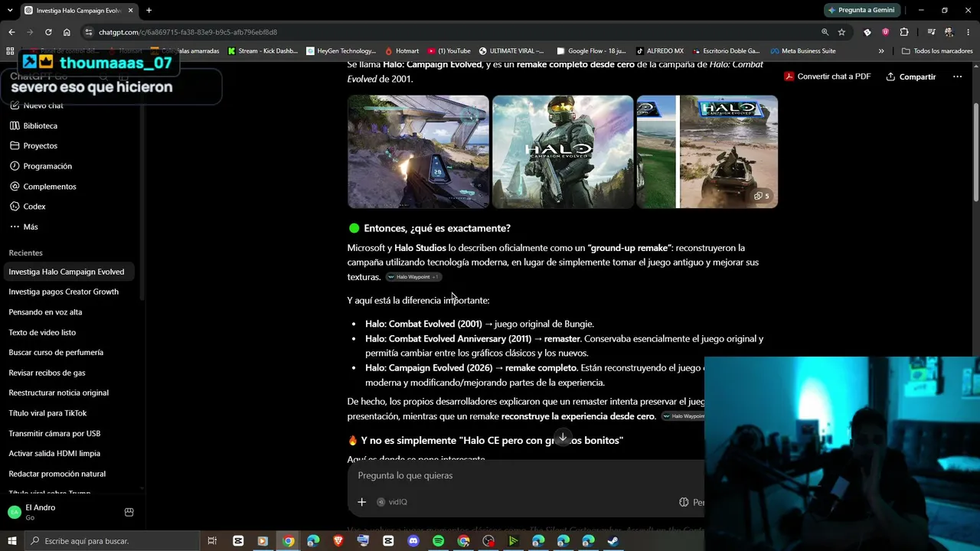Open the first-person Halo gameplay image

(x=418, y=152)
